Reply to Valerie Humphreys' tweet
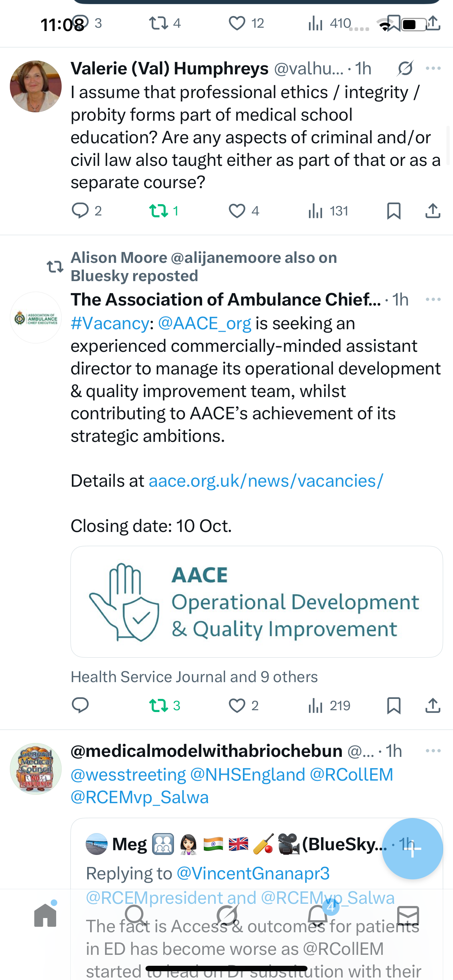This screenshot has width=453, height=980. (x=80, y=210)
